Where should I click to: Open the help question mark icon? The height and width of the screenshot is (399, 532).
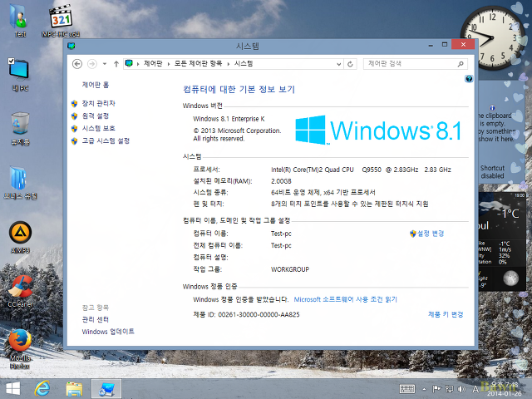click(x=469, y=79)
